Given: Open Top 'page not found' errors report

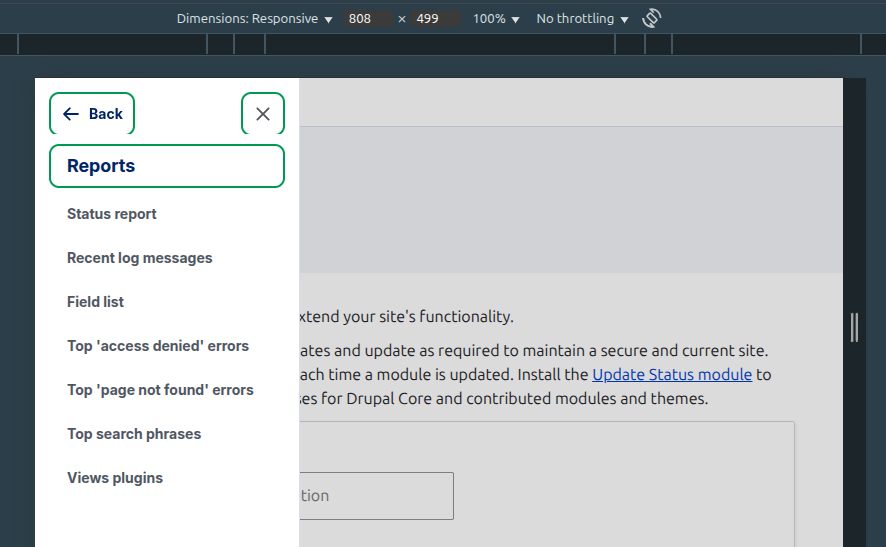Looking at the screenshot, I should [x=160, y=390].
